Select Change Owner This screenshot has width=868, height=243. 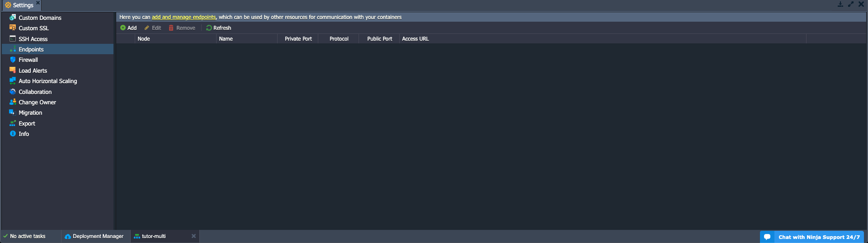[58, 102]
